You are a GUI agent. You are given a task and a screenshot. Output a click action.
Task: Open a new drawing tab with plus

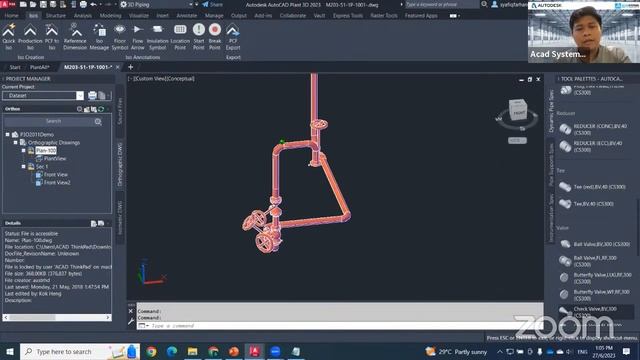(x=131, y=67)
